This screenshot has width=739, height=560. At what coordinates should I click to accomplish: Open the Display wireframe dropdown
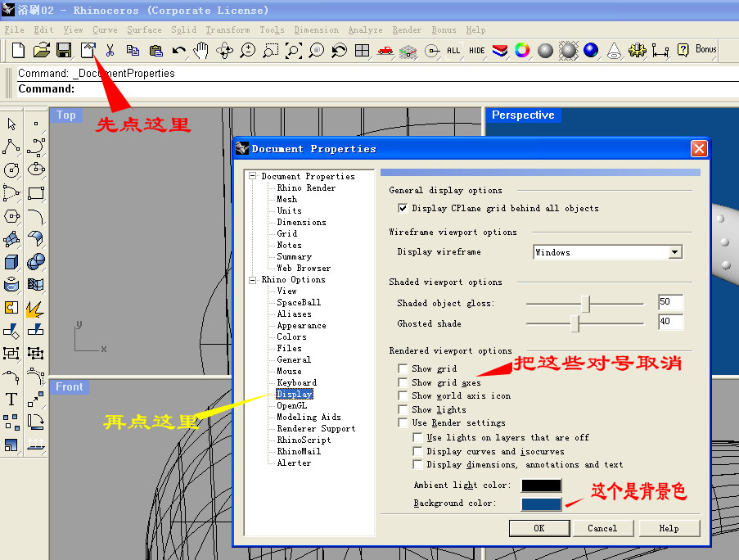pos(674,252)
